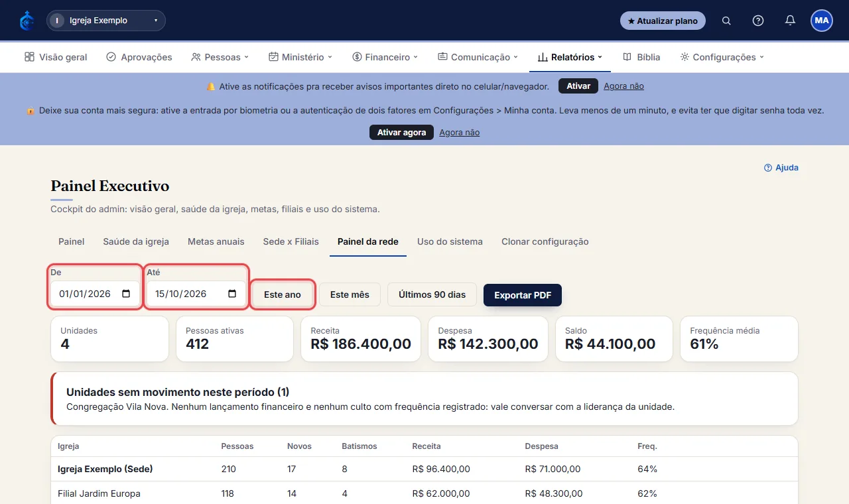Open the Ajuda help link
Screen dimensions: 849x504
(781, 168)
